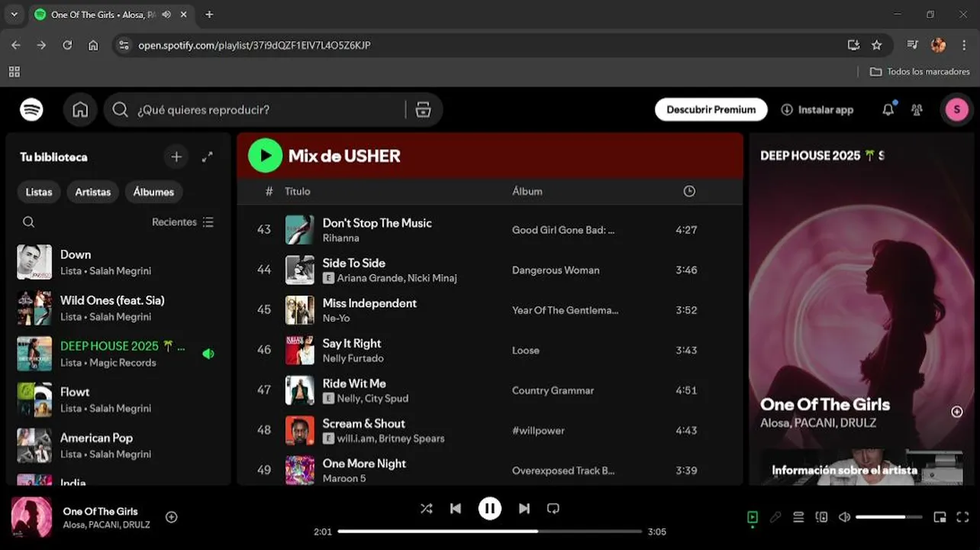Image resolution: width=980 pixels, height=550 pixels.
Task: Add One Of The Girls to liked songs in player bar
Action: (x=172, y=517)
